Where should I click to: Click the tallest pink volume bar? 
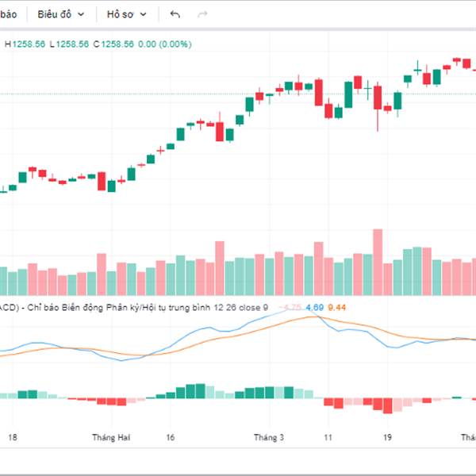point(378,263)
